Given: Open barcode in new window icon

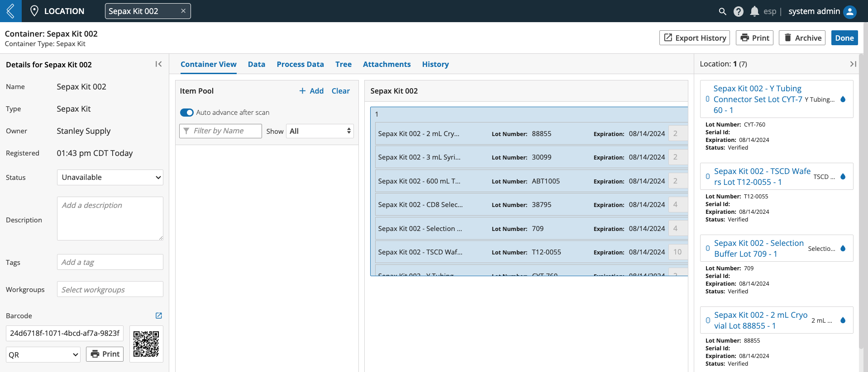Looking at the screenshot, I should (x=159, y=315).
